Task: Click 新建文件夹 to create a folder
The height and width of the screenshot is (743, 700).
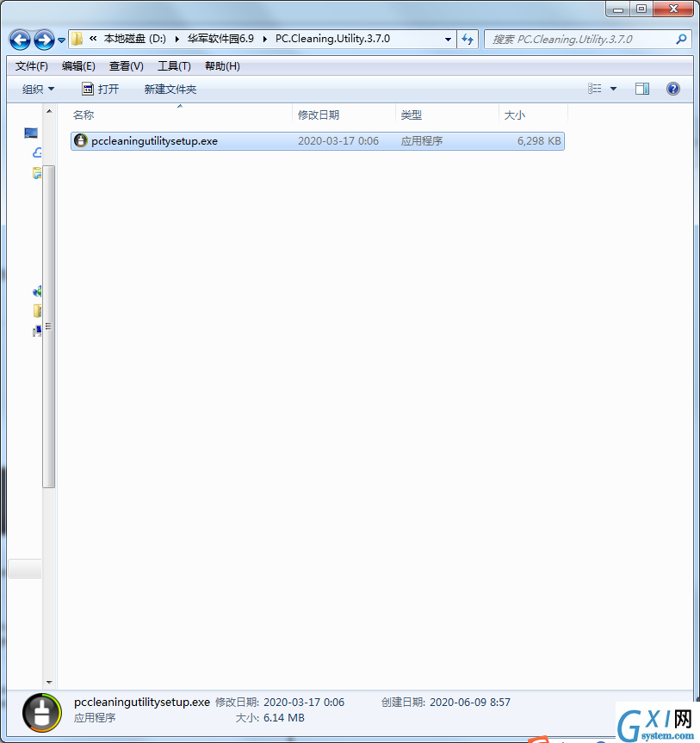Action: tap(170, 89)
